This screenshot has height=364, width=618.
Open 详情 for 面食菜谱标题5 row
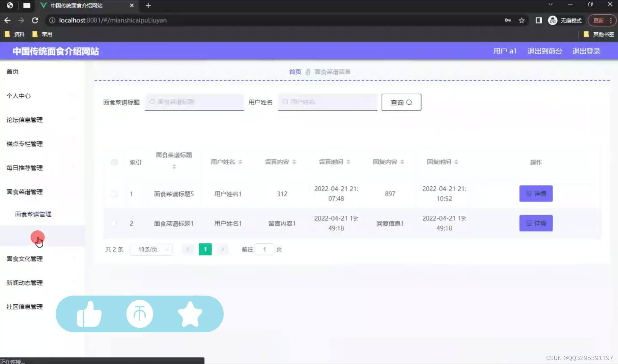[x=536, y=194]
